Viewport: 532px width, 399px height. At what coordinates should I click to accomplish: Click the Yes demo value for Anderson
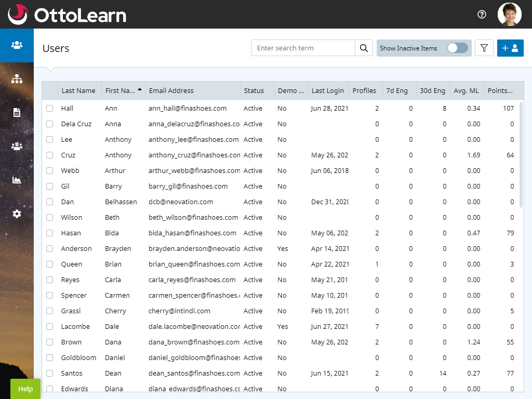pyautogui.click(x=283, y=249)
